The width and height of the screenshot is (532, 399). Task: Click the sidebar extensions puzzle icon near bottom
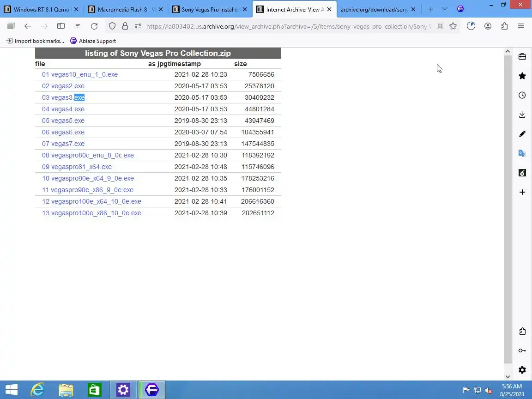coord(522,331)
